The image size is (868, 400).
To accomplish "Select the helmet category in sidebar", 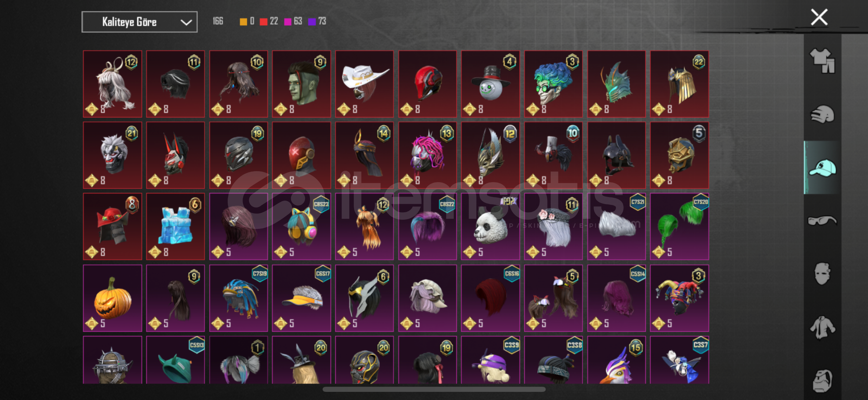I will click(x=822, y=114).
